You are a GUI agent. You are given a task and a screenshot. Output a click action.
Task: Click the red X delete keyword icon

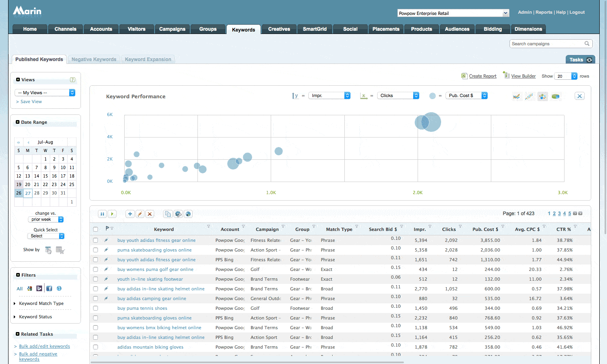pyautogui.click(x=150, y=214)
